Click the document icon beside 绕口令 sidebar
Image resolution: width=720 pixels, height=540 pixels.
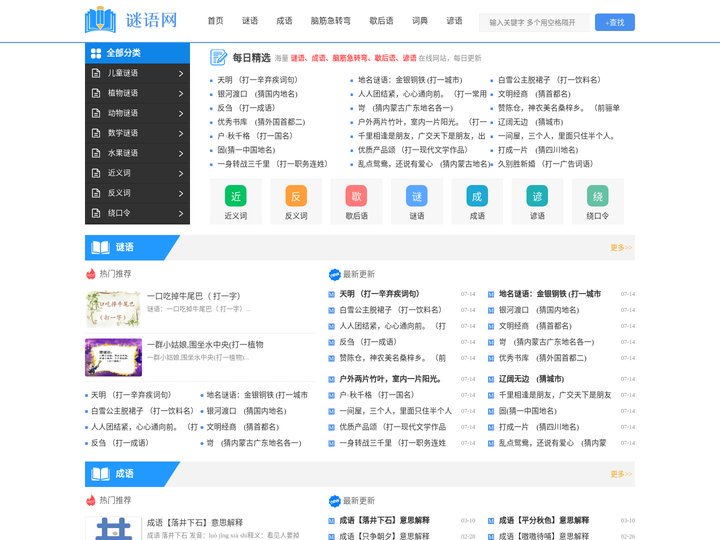coord(96,213)
